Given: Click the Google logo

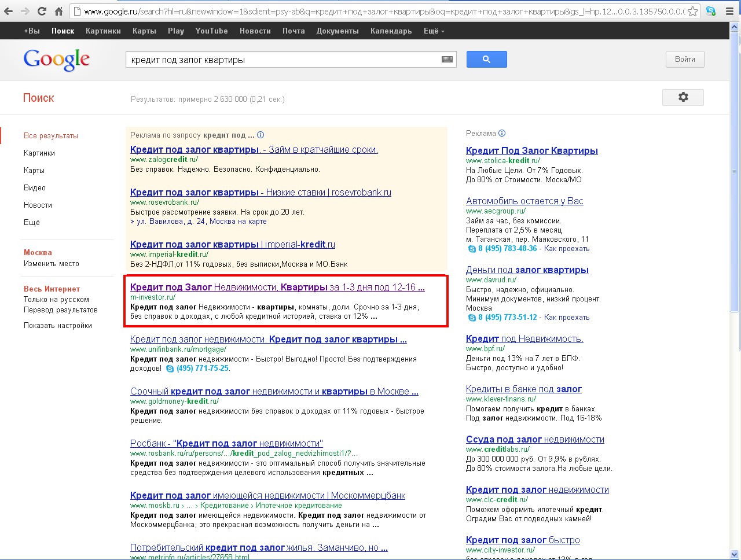Looking at the screenshot, I should tap(57, 60).
